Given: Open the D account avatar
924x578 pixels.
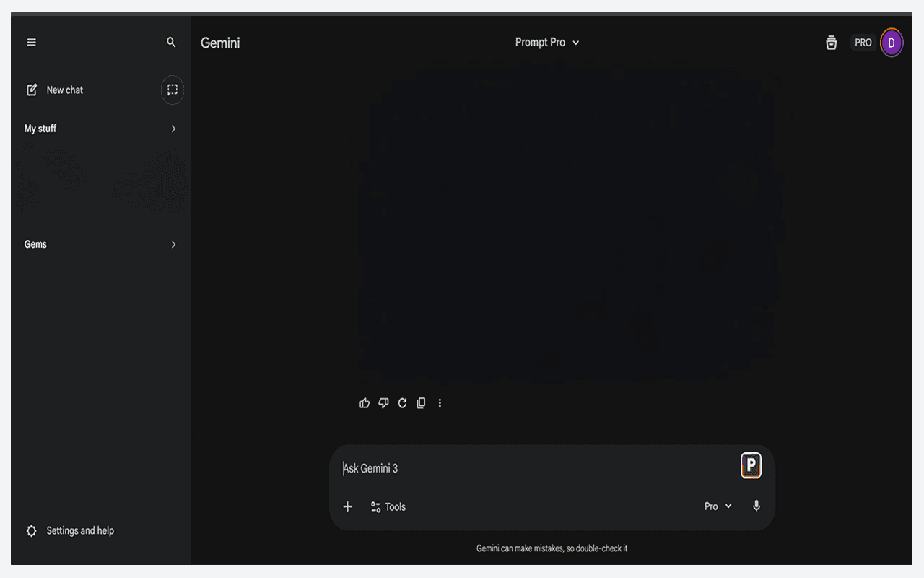Looking at the screenshot, I should (x=892, y=43).
